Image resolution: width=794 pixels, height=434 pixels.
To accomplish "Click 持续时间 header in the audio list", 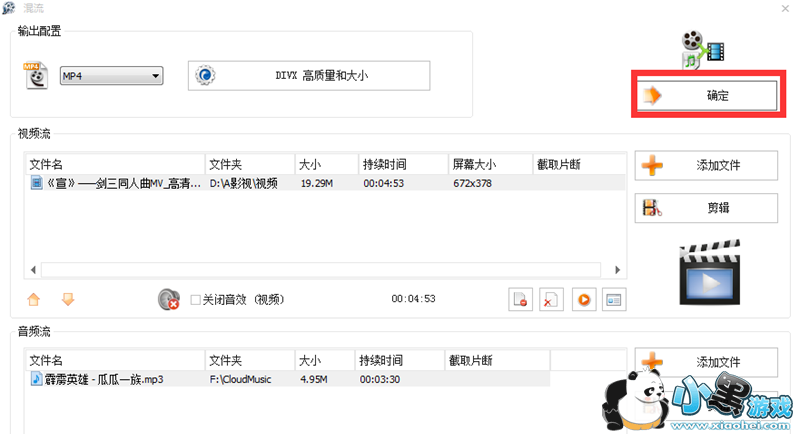I will (400, 360).
